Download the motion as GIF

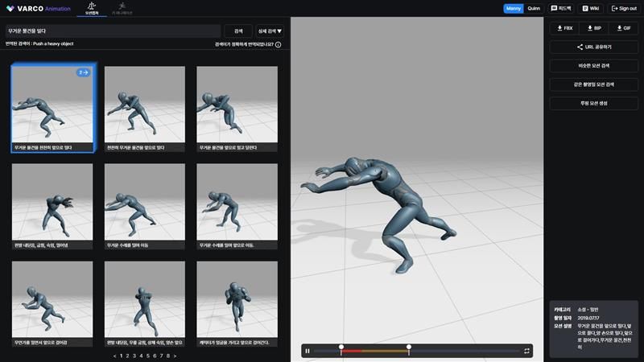tap(623, 28)
